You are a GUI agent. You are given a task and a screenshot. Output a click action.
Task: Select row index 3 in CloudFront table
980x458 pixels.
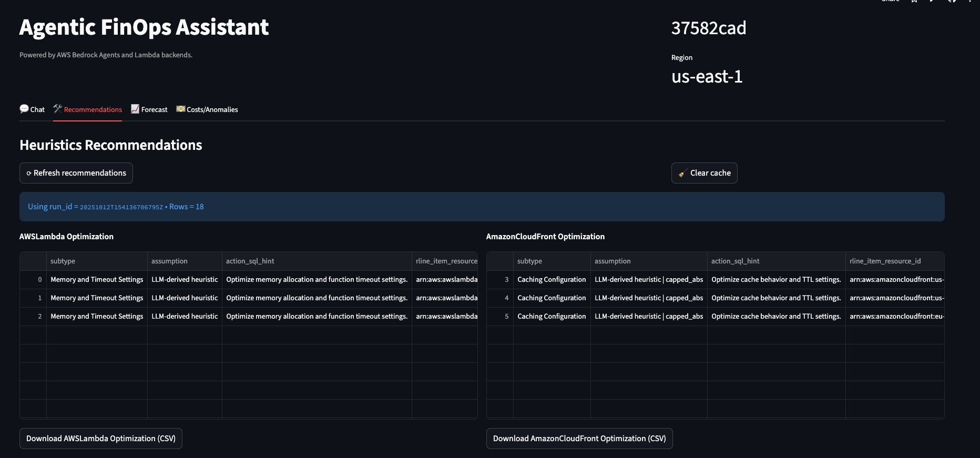pos(500,280)
